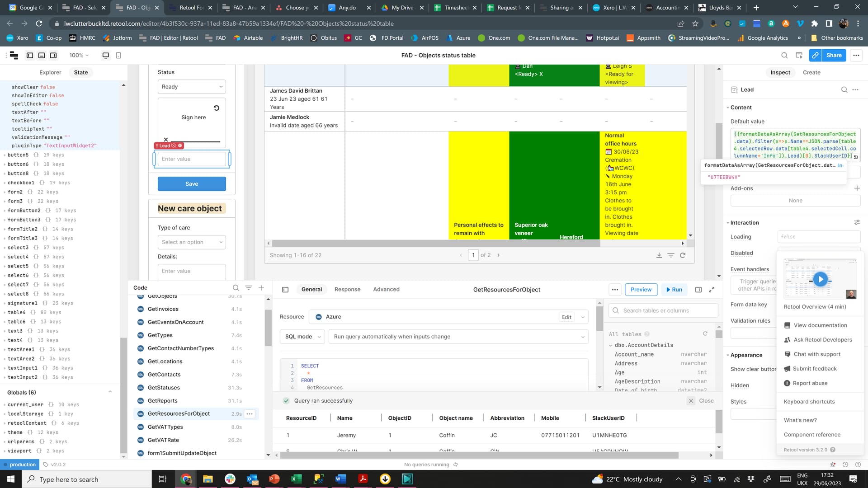
Task: Open the search icon in top toolbar
Action: click(x=784, y=55)
